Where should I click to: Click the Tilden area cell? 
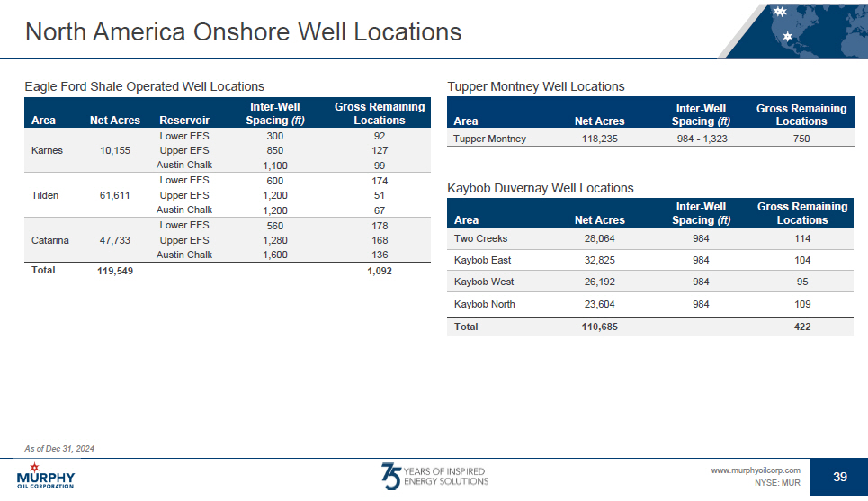coord(45,195)
